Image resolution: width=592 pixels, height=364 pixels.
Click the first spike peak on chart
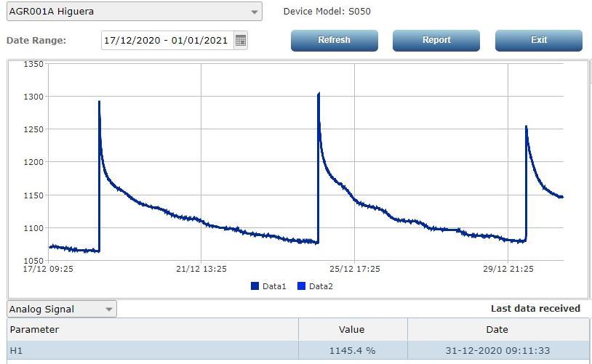coord(100,102)
